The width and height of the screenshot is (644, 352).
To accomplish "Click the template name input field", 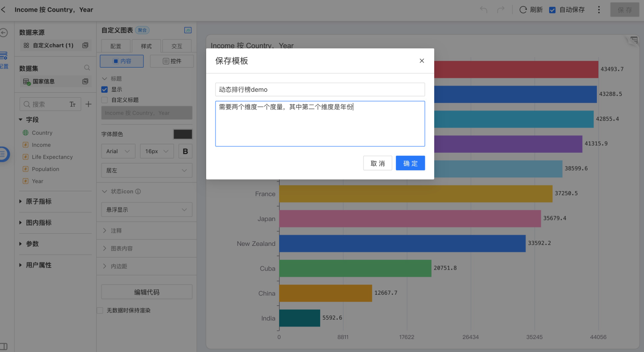I will pos(320,90).
